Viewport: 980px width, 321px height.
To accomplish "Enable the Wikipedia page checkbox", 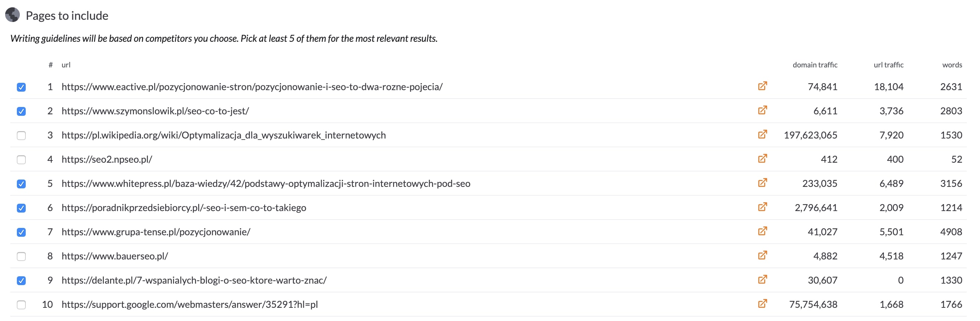I will [x=21, y=135].
